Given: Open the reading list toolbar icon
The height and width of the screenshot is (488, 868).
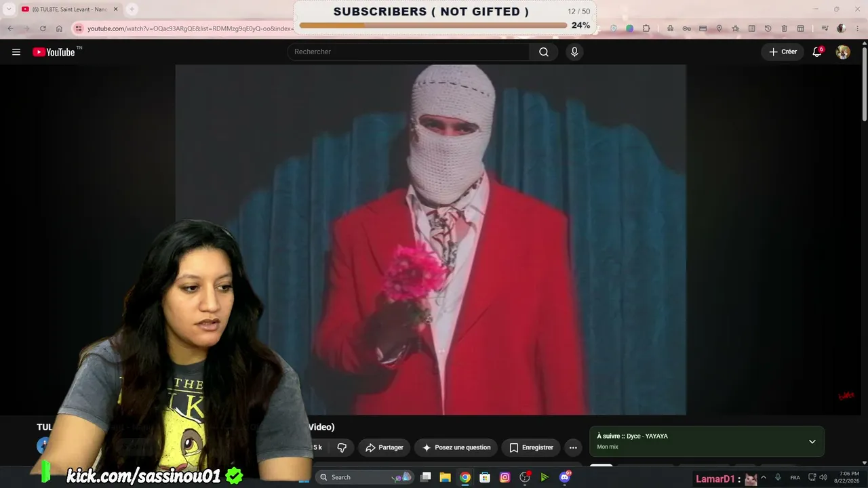Looking at the screenshot, I should point(751,28).
